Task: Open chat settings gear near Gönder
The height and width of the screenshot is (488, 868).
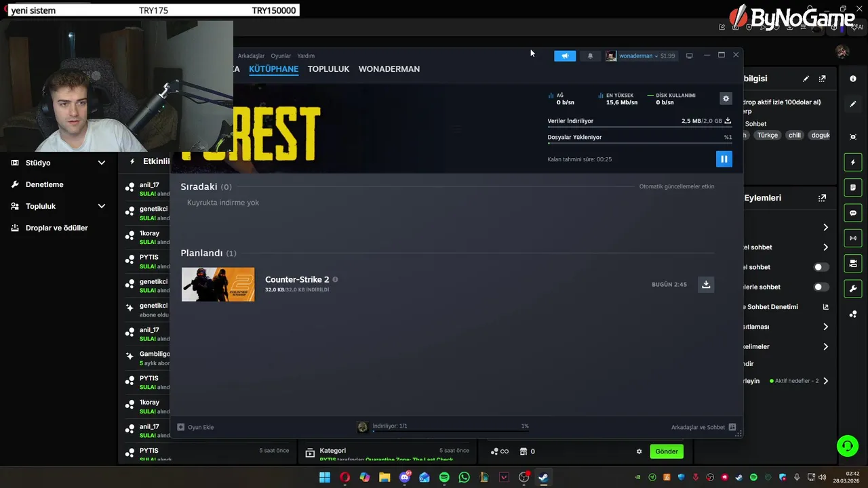Action: [x=639, y=451]
